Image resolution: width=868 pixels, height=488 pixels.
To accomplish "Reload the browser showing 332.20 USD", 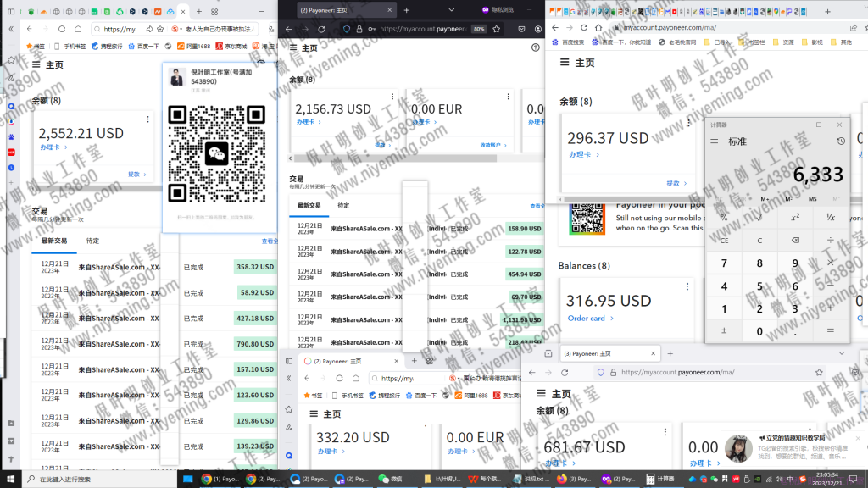I will coord(339,378).
